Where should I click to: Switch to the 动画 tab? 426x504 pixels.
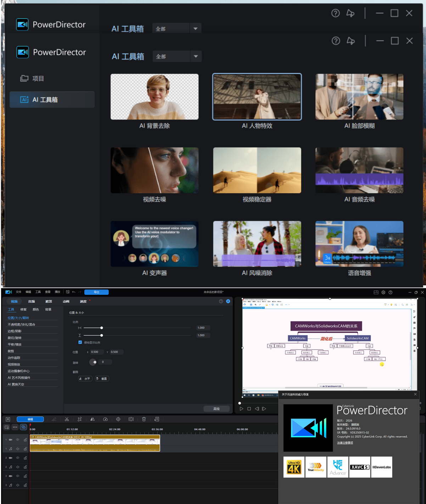(66, 301)
